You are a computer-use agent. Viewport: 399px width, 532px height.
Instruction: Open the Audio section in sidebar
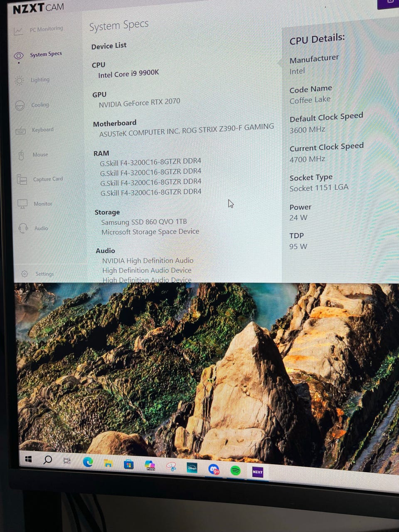(x=41, y=228)
